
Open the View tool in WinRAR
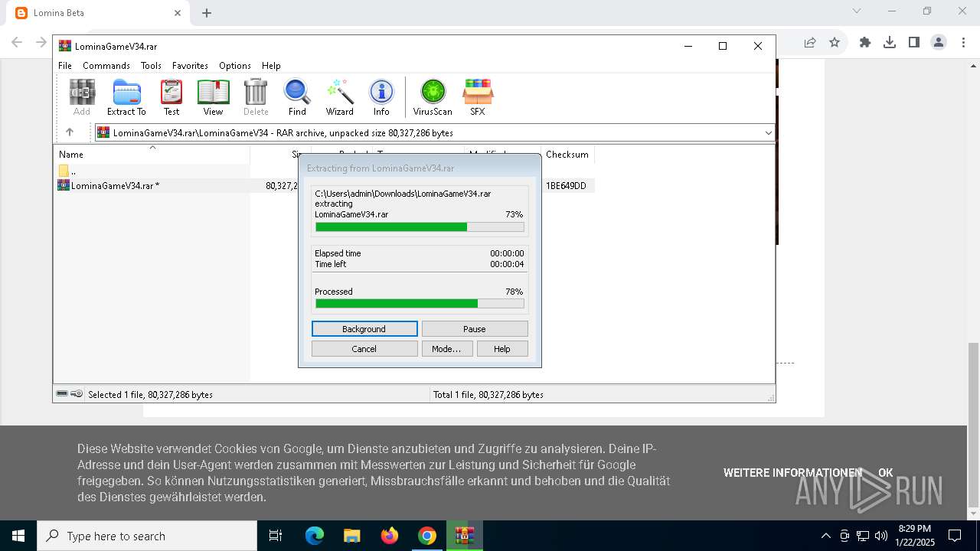pyautogui.click(x=213, y=97)
